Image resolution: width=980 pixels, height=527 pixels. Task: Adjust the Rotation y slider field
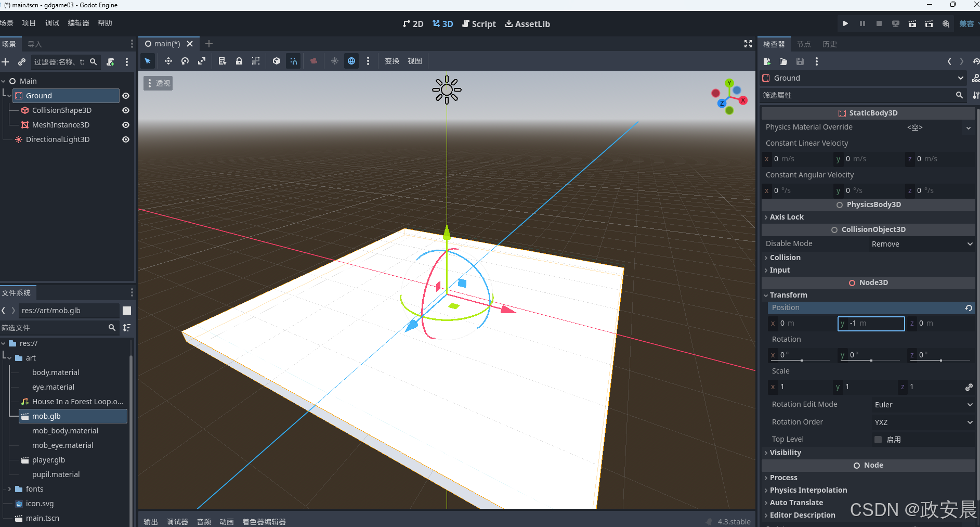870,355
